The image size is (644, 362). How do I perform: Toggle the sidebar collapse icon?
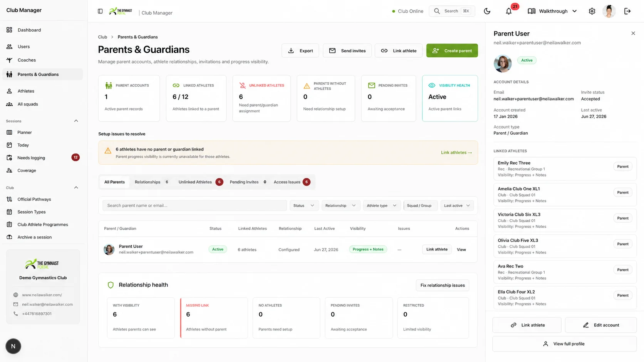point(100,11)
